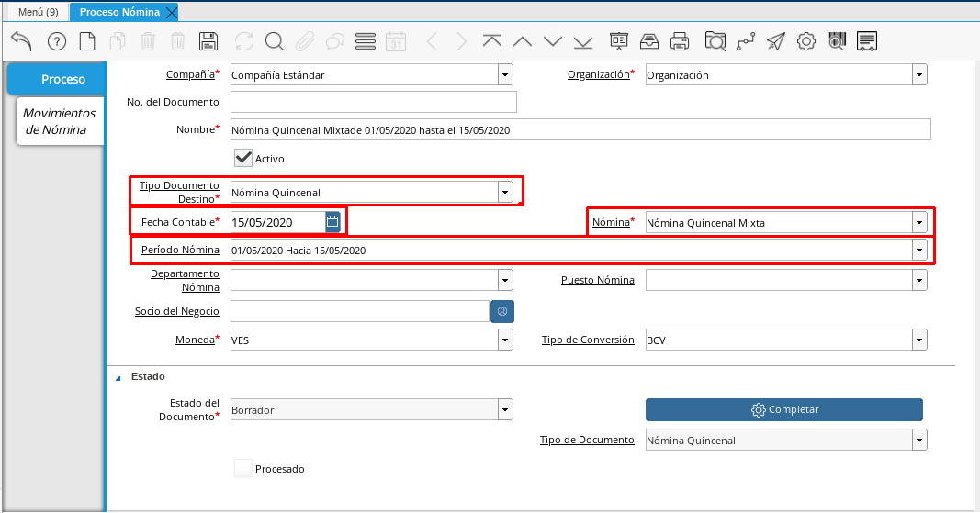Click the paper plane requests icon
This screenshot has height=513, width=980.
775,41
